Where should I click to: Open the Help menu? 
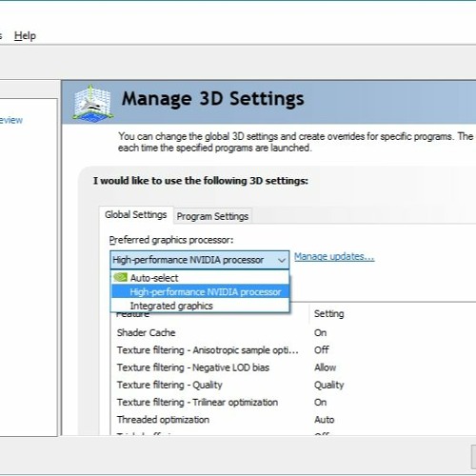pyautogui.click(x=25, y=36)
